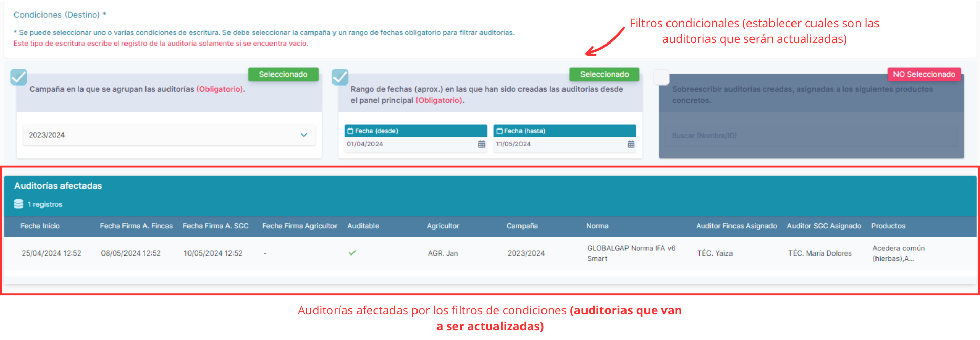Click the green Auditable checkmark in the row
The image size is (980, 340).
tap(352, 253)
